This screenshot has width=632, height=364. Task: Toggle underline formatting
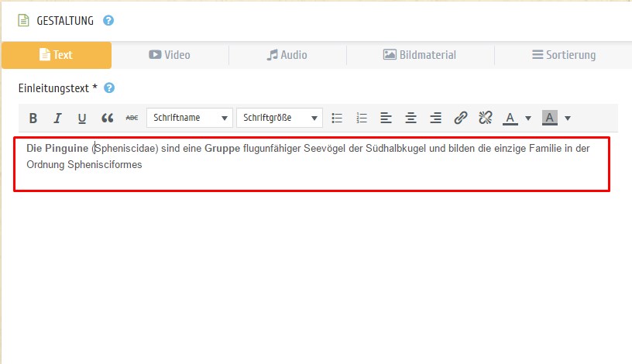(82, 118)
